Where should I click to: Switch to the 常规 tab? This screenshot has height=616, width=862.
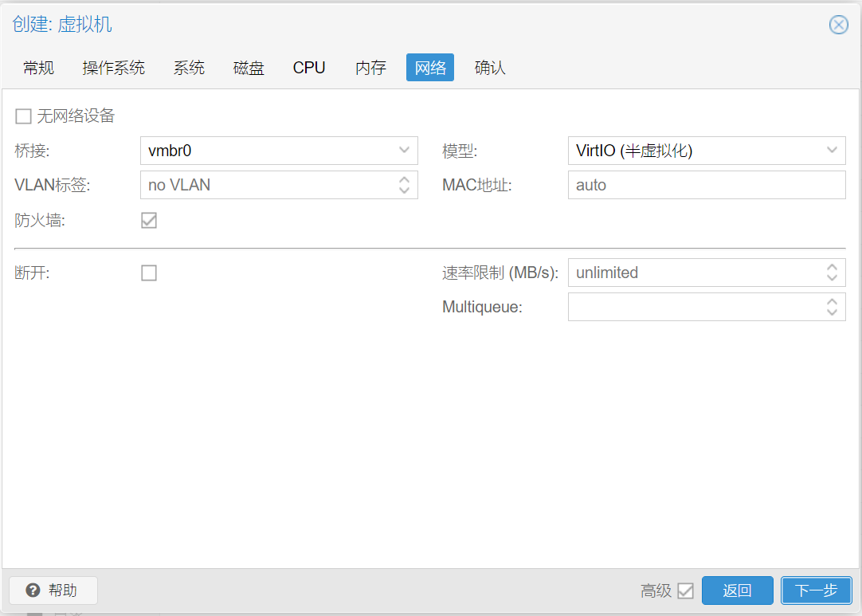pos(38,68)
